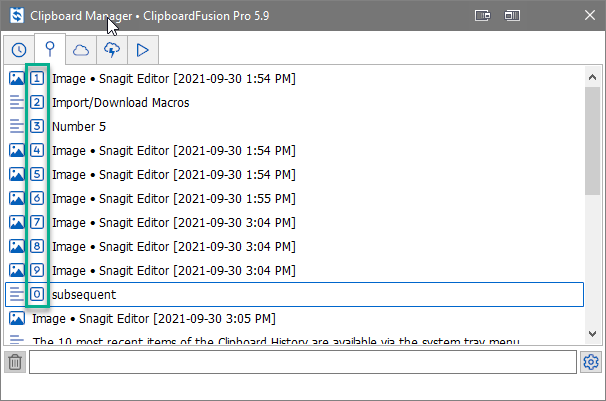Click image icon of 3:05 PM row
Screen dimensions: 606x401
point(17,318)
